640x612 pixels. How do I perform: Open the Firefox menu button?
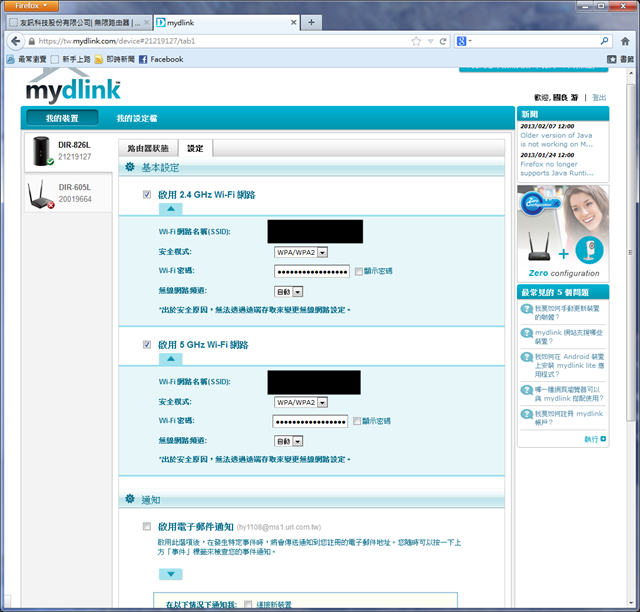[31, 6]
